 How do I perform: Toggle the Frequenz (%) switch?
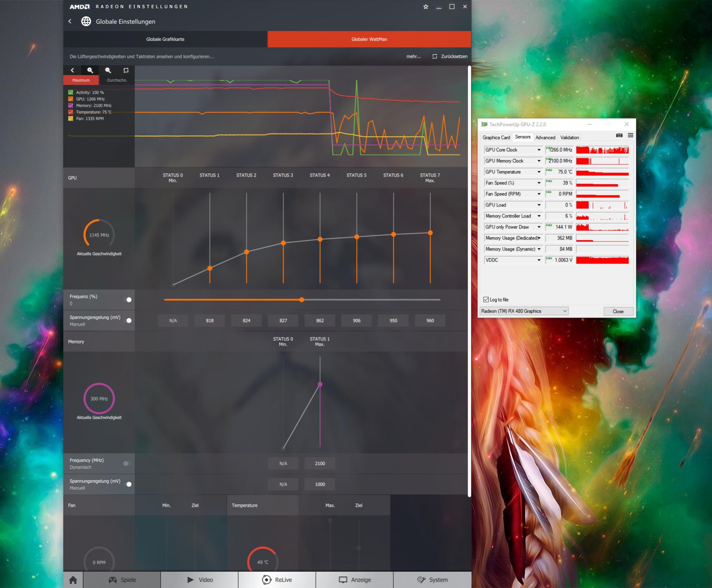coord(127,300)
